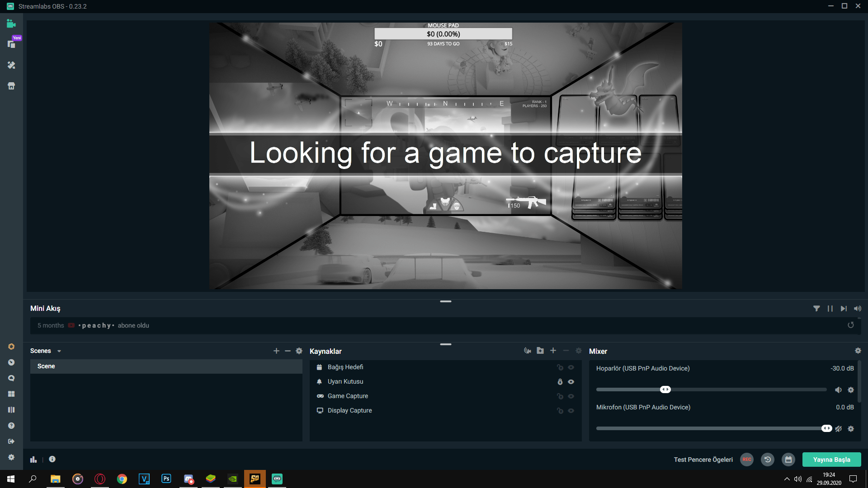
Task: Click the Layout Editor grid icon in the sidebar
Action: (11, 394)
